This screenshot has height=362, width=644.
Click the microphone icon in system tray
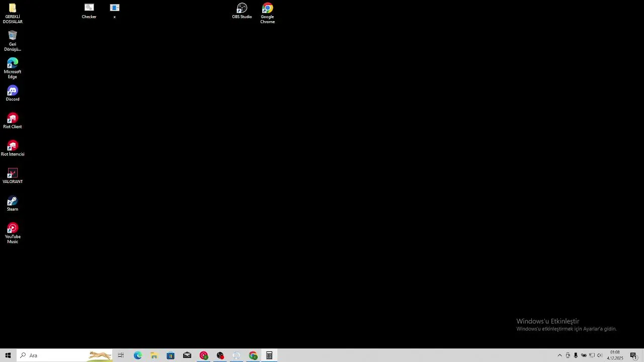[x=576, y=355]
